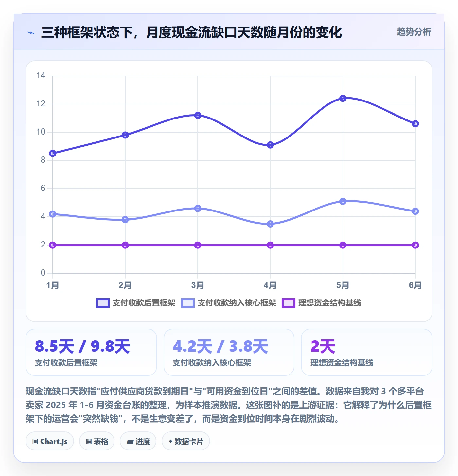
Task: Click the lightning bolt icon beside the title
Action: coord(31,33)
